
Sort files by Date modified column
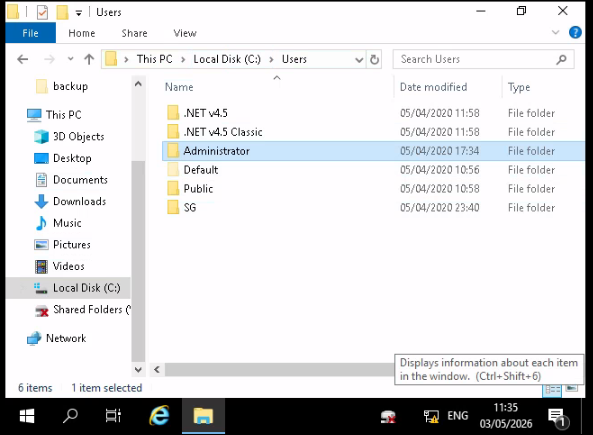coord(433,87)
